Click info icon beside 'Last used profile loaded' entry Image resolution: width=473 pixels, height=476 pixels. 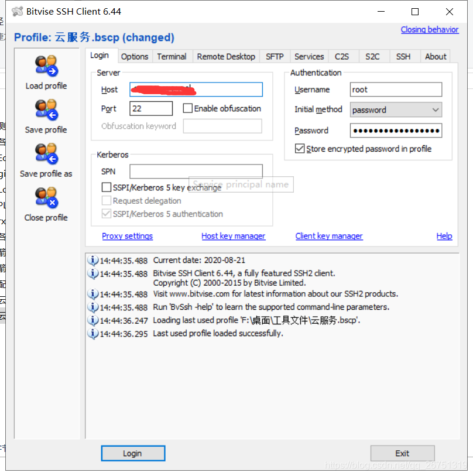pos(93,334)
